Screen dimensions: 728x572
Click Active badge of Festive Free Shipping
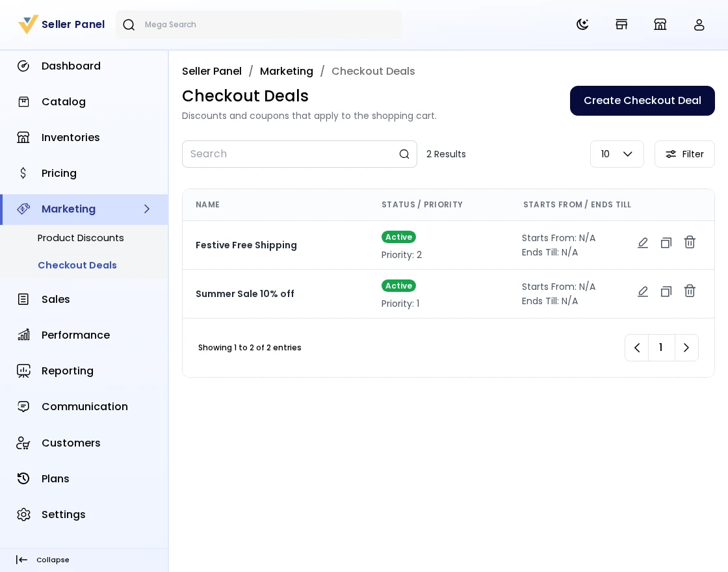pos(399,237)
